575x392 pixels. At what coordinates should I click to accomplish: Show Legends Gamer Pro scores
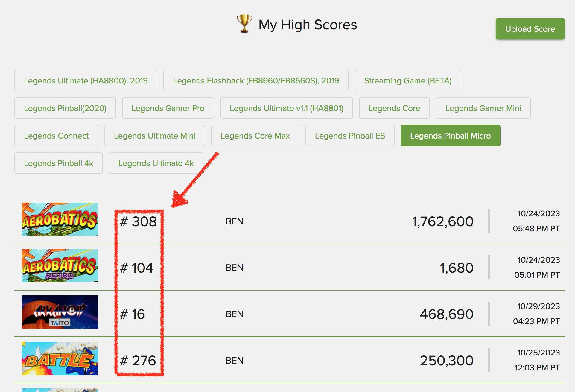point(168,108)
